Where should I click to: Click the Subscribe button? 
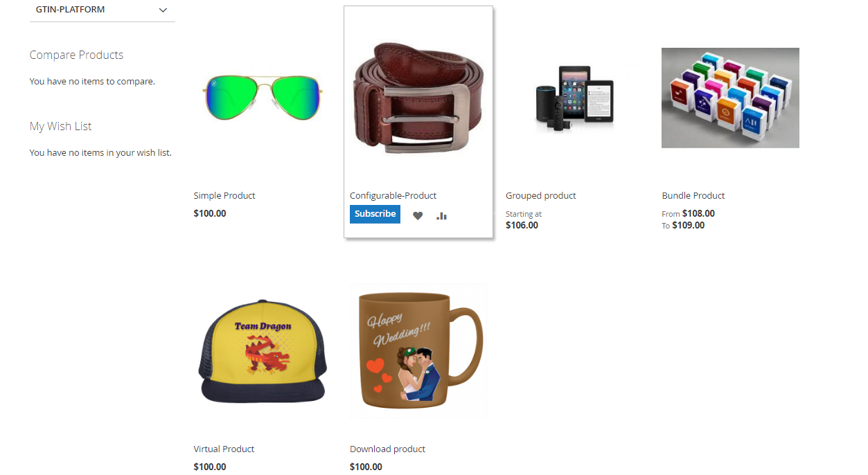375,214
